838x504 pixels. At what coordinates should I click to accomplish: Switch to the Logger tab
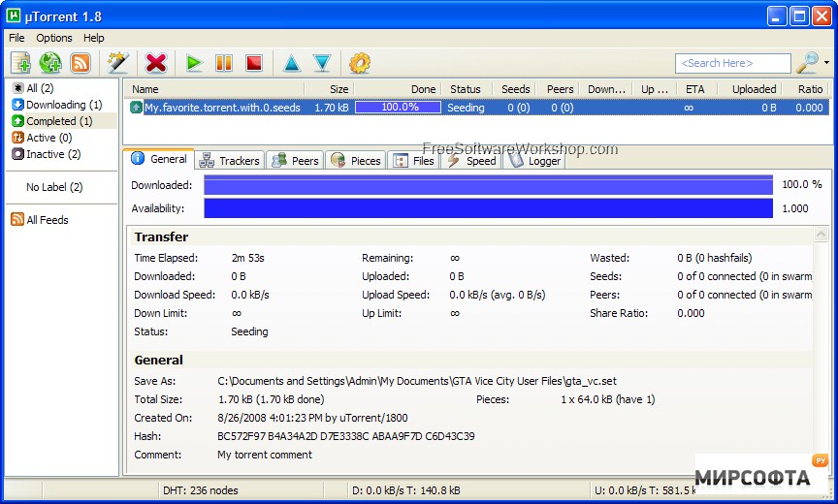pyautogui.click(x=534, y=161)
